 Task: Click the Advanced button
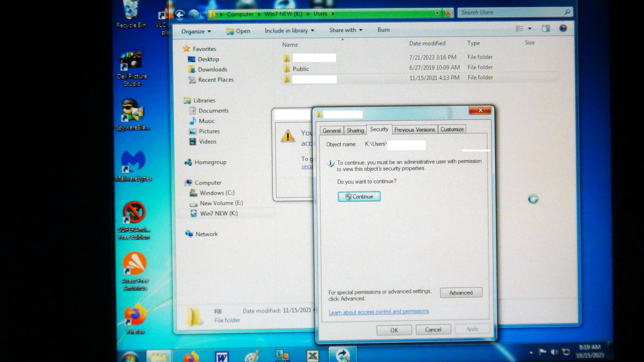pos(461,293)
